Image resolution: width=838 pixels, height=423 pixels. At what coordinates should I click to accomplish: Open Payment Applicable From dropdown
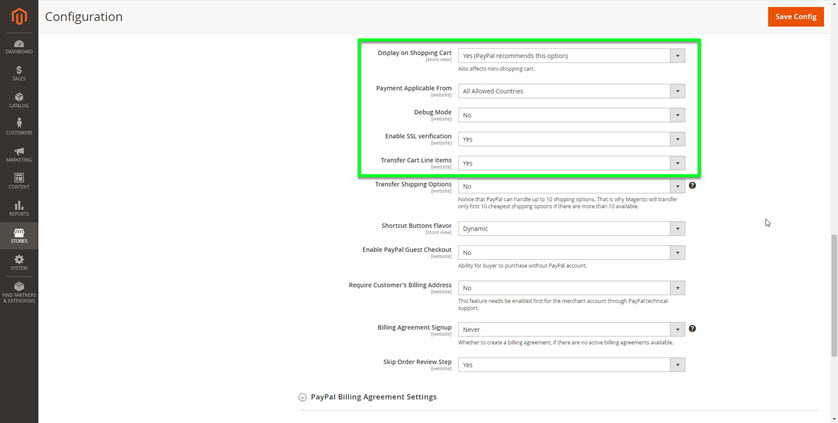click(571, 91)
